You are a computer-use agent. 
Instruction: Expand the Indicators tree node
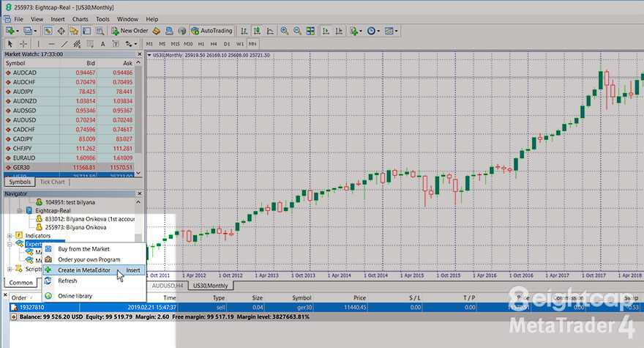coord(10,236)
